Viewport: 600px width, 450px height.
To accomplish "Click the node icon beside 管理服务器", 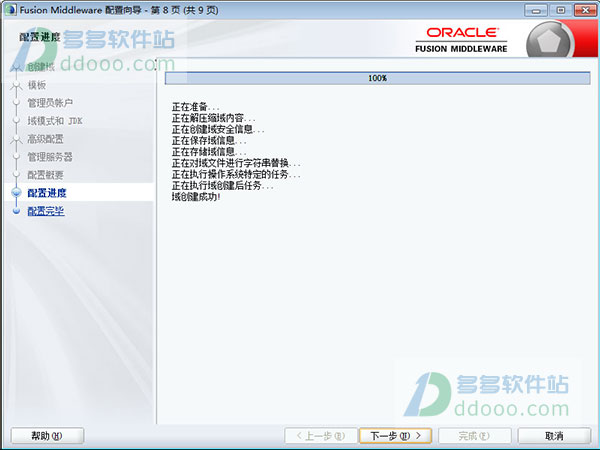I will [x=16, y=156].
